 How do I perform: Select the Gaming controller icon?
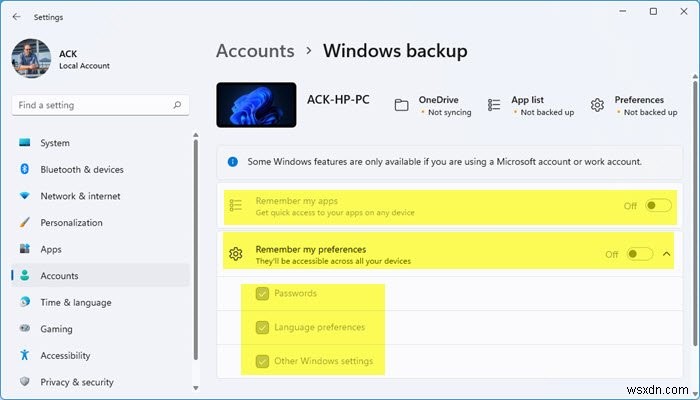click(x=25, y=329)
